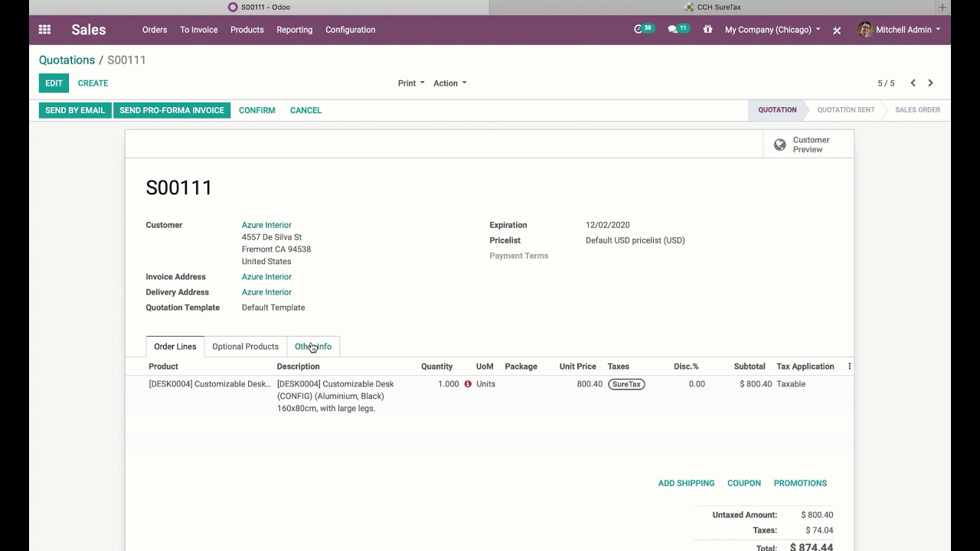The width and height of the screenshot is (980, 551).
Task: Click the PROMOTIONS button
Action: click(800, 483)
